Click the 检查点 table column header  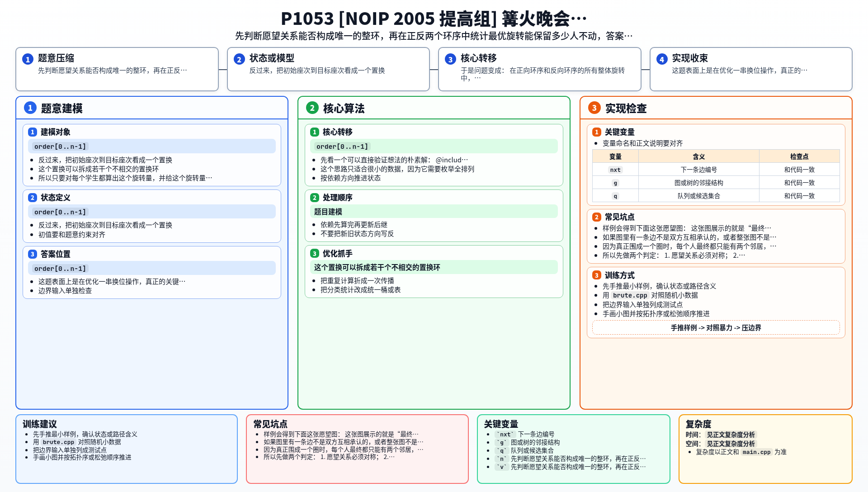click(799, 156)
